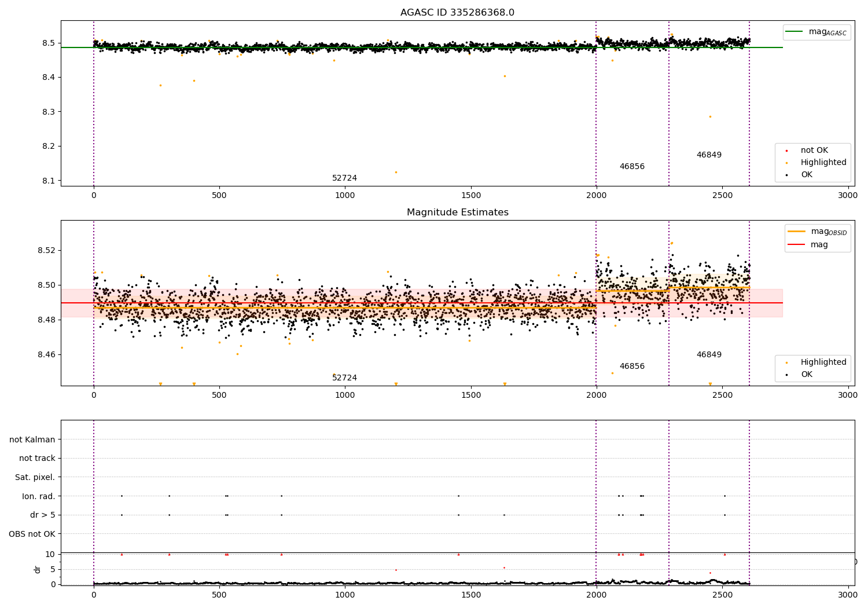The height and width of the screenshot is (608, 868).
Task: Click the red "mag" legend line
Action: point(796,244)
